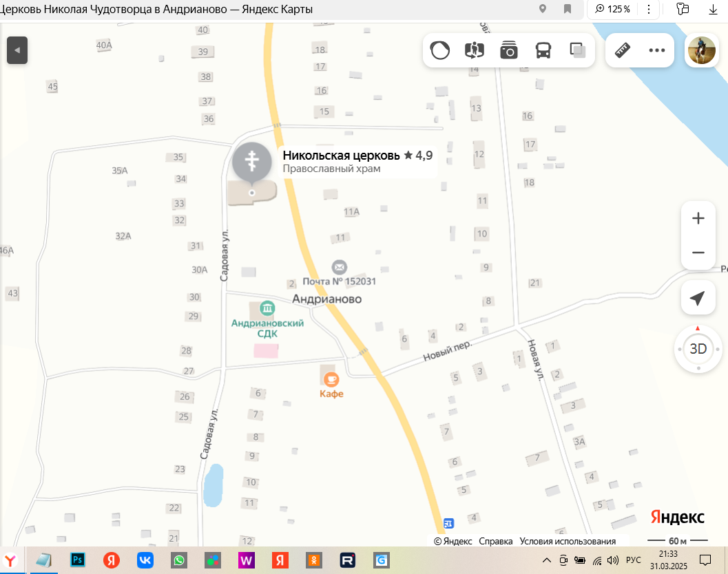Zoom in on the map

[x=698, y=219]
